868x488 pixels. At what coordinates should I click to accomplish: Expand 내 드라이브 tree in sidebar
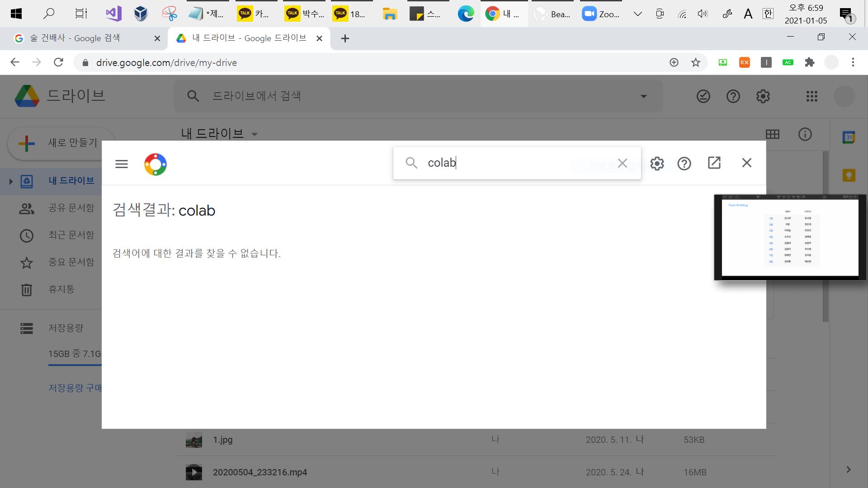click(x=11, y=182)
